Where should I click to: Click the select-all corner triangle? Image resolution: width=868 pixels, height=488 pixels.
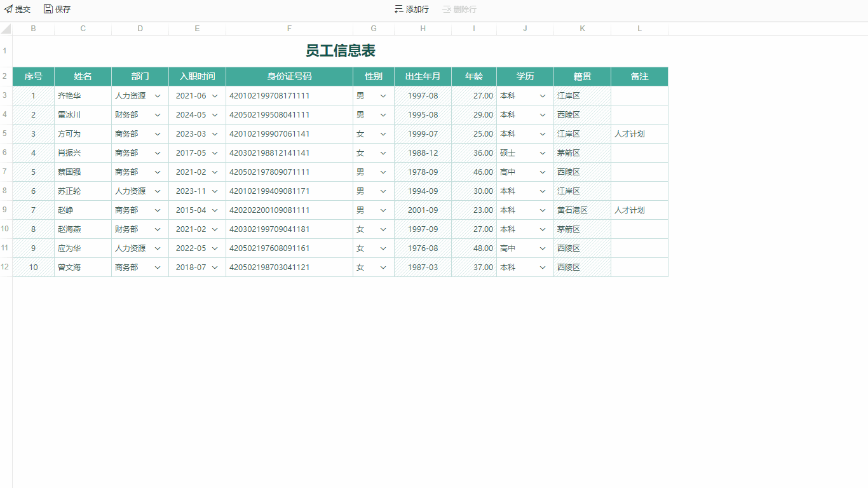pos(6,29)
